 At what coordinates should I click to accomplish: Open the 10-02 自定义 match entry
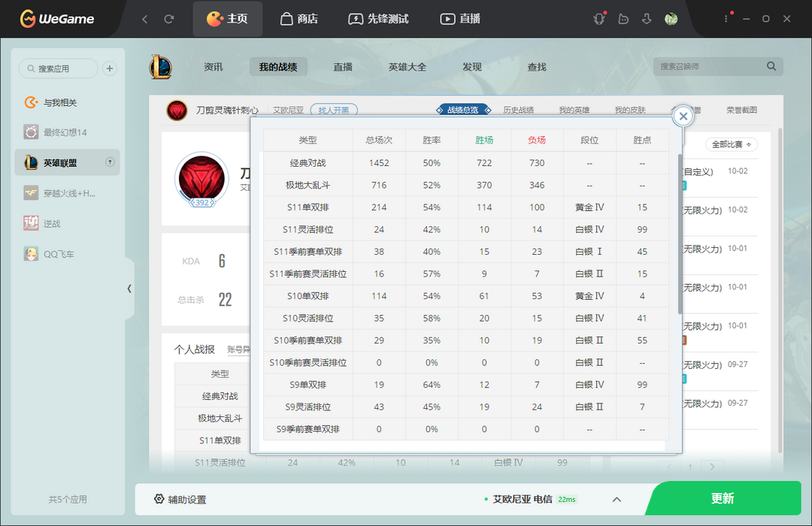(720, 177)
